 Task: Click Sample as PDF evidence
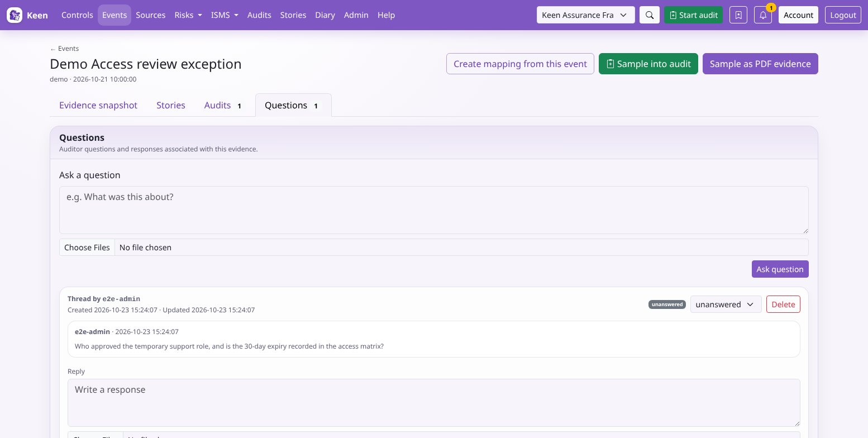point(760,64)
